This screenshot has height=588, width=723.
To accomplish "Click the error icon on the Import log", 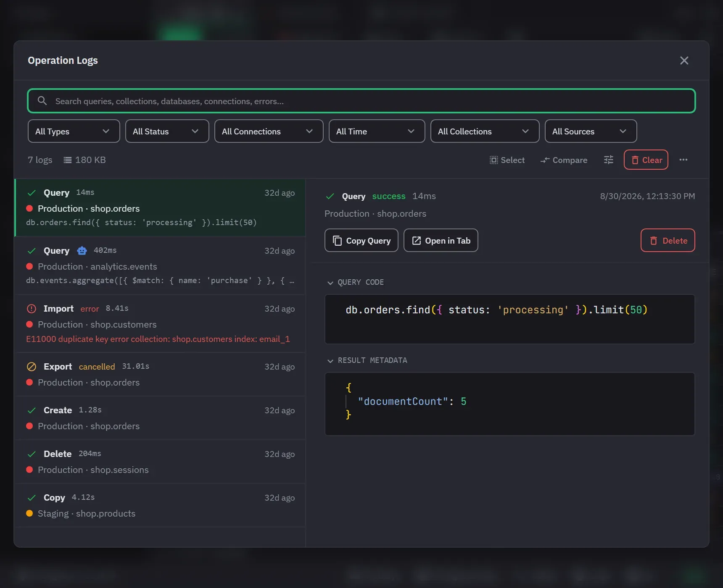I will pos(32,309).
